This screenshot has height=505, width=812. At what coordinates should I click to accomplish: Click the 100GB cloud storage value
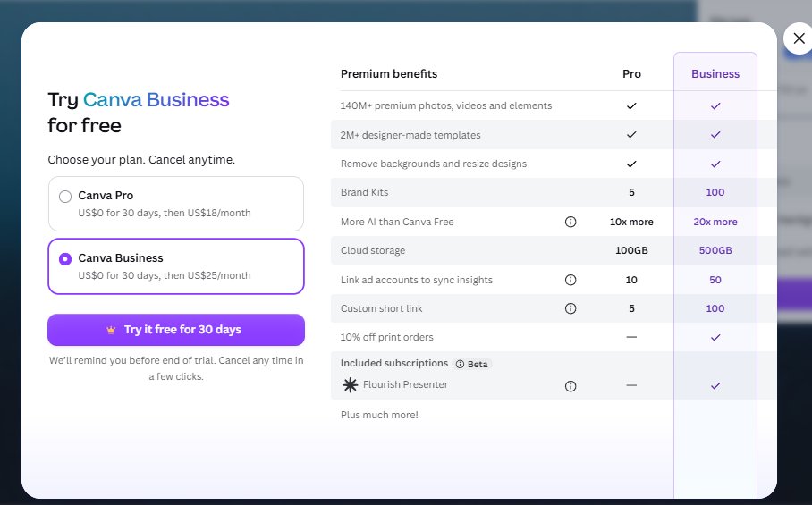[631, 250]
